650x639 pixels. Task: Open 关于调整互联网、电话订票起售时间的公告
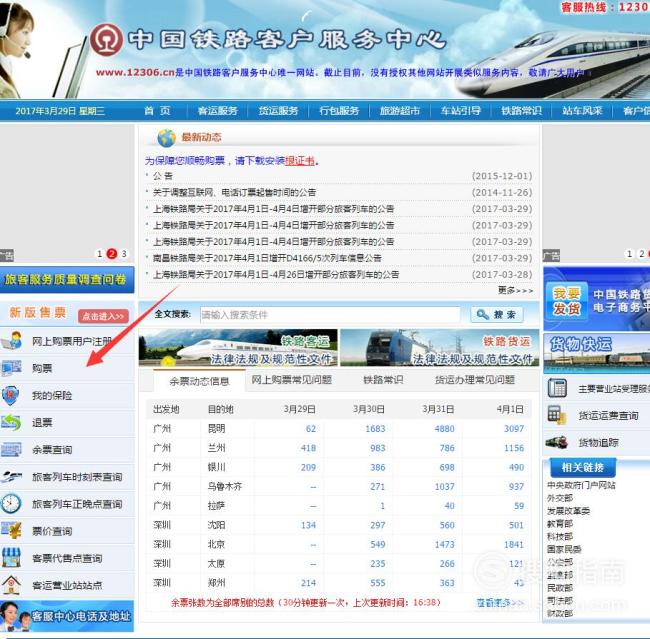pos(235,192)
